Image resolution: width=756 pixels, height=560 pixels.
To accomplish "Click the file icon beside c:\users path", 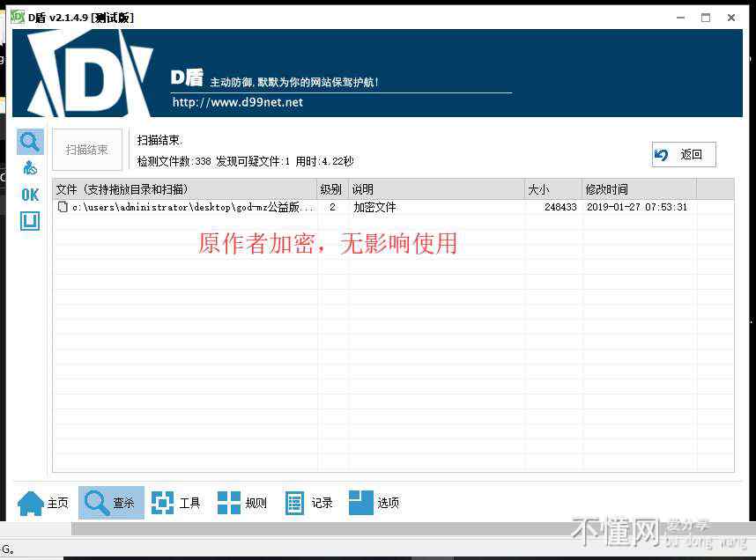I will pyautogui.click(x=63, y=207).
